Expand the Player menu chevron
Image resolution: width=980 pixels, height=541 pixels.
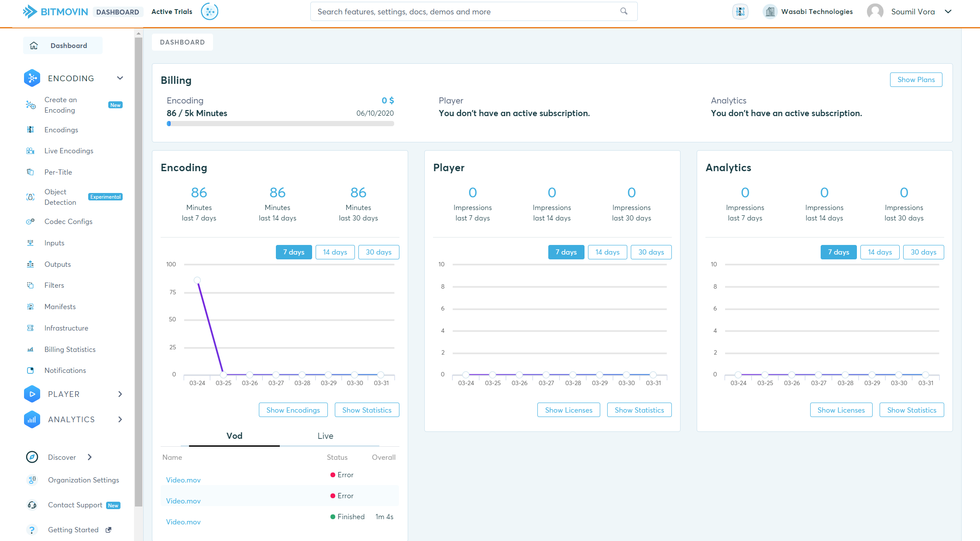click(x=120, y=394)
